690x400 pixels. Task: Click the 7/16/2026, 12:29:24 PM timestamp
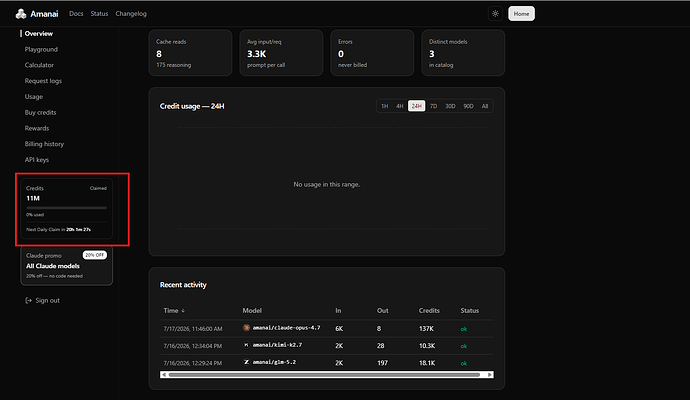pyautogui.click(x=193, y=363)
